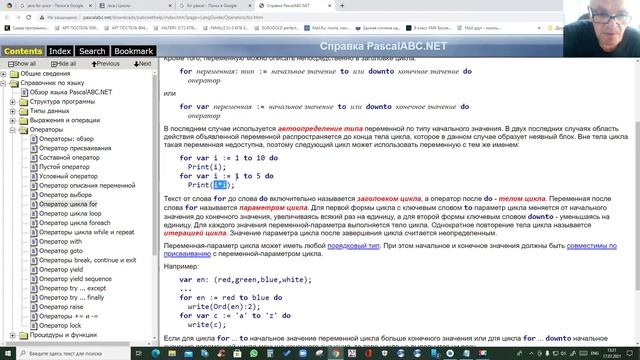Open Оператор yield topic

61,270
